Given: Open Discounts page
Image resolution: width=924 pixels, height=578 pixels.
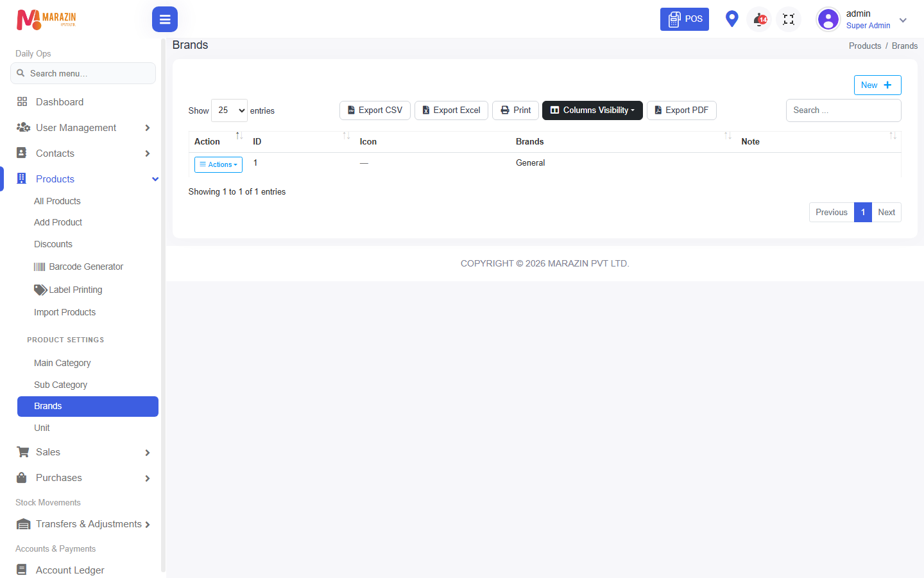Looking at the screenshot, I should (53, 244).
